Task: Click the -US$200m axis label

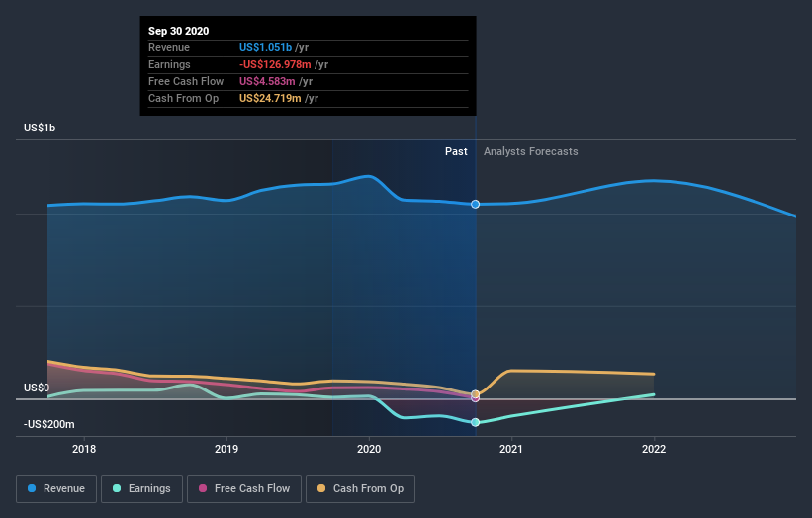Action: (48, 424)
